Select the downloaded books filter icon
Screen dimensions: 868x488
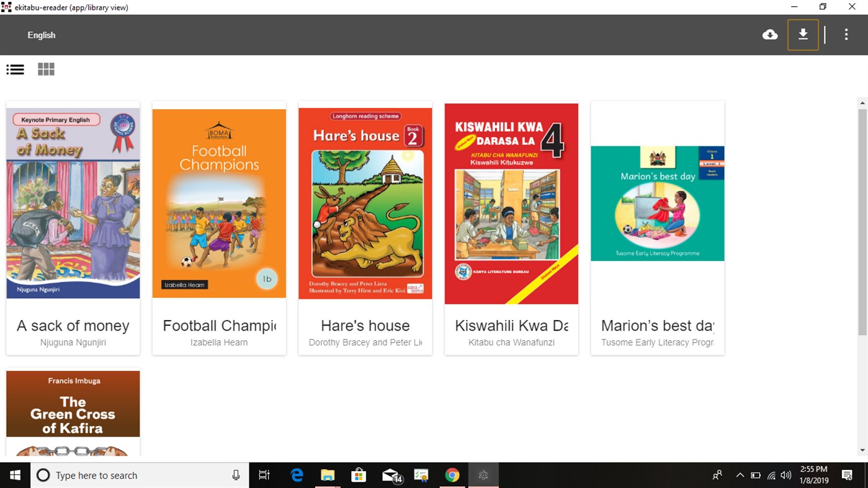[x=803, y=35]
